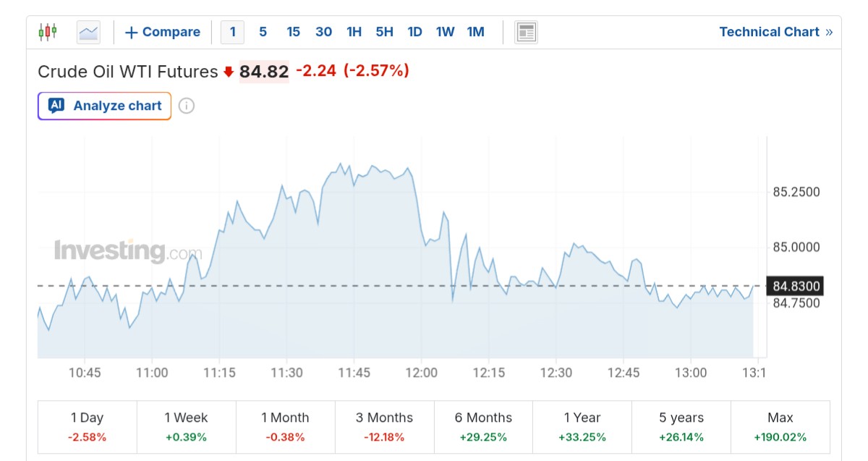Screen dimensions: 868x461
Task: Switch to the 1 Week range tab
Action: [186, 426]
